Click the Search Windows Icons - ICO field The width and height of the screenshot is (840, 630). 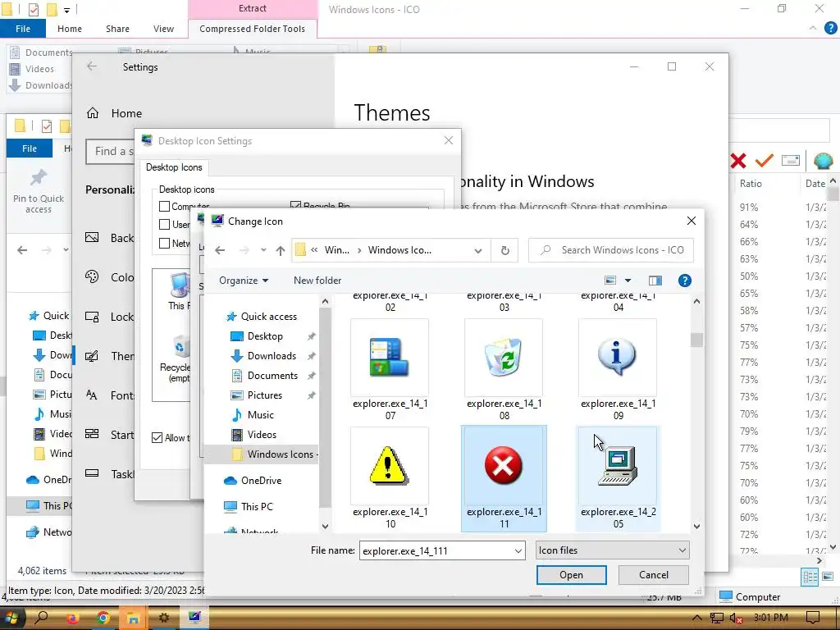[610, 250]
